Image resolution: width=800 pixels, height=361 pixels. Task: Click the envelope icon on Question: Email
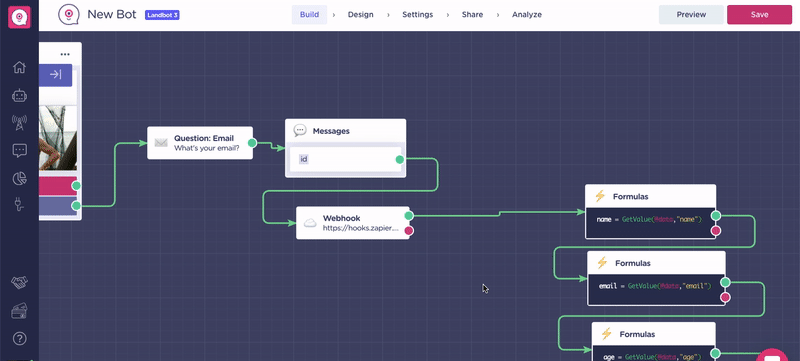pyautogui.click(x=161, y=143)
